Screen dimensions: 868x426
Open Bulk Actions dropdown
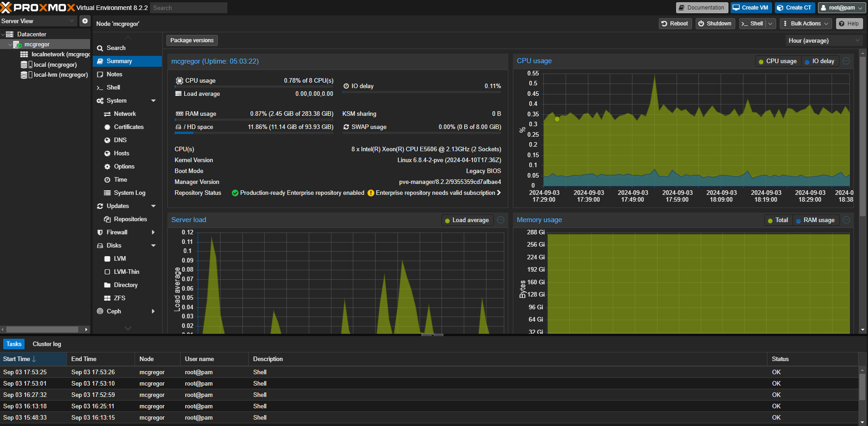(x=806, y=24)
